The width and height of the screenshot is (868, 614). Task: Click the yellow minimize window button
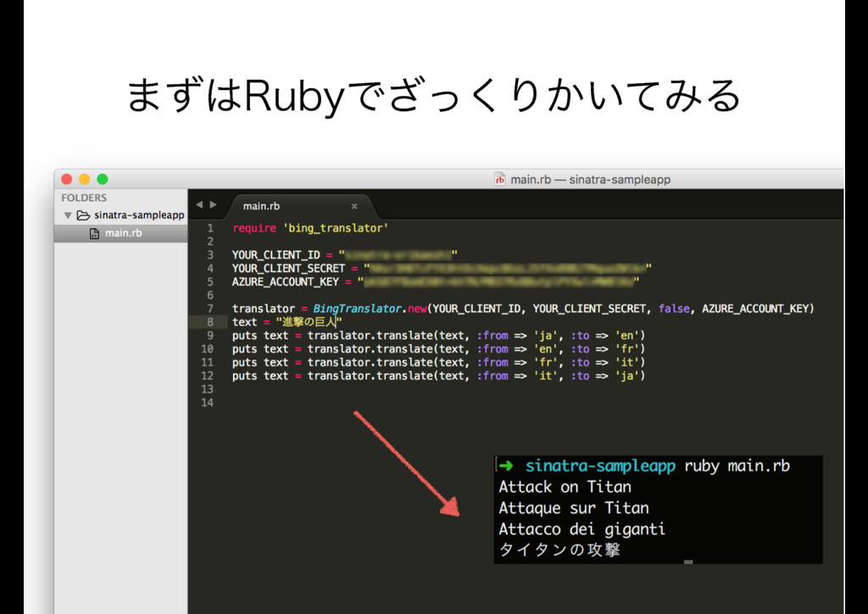coord(85,179)
